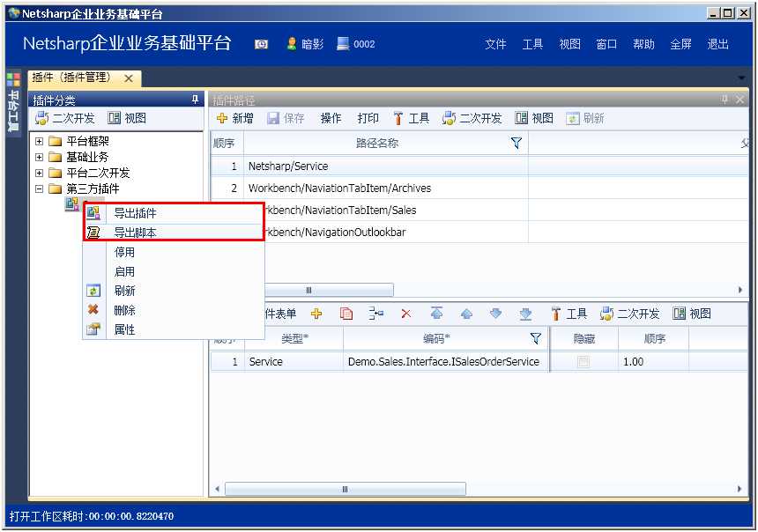Image resolution: width=758 pixels, height=532 pixels.
Task: Click filter icon in 编码 column
Action: [535, 339]
